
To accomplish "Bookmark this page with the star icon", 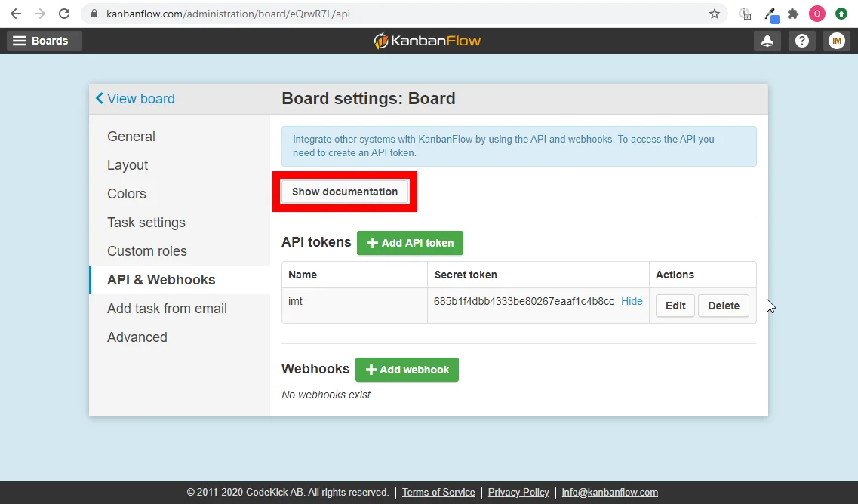I will [715, 14].
